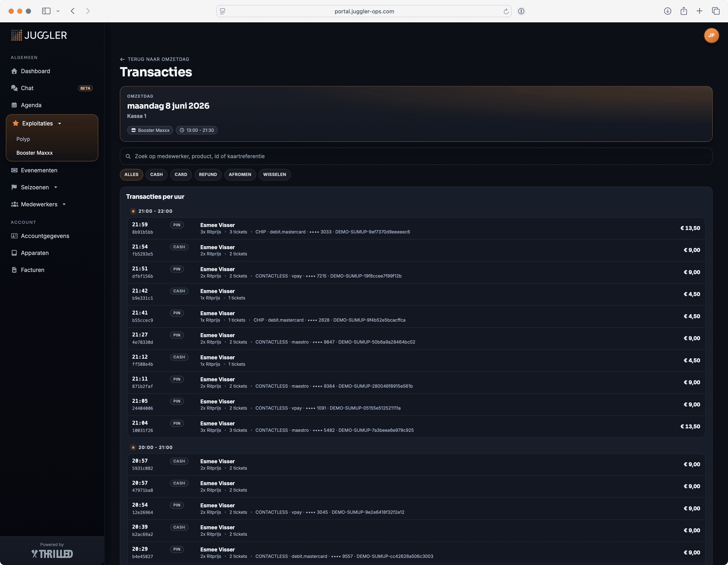This screenshot has width=728, height=565.
Task: Open the JP user avatar menu
Action: (711, 35)
